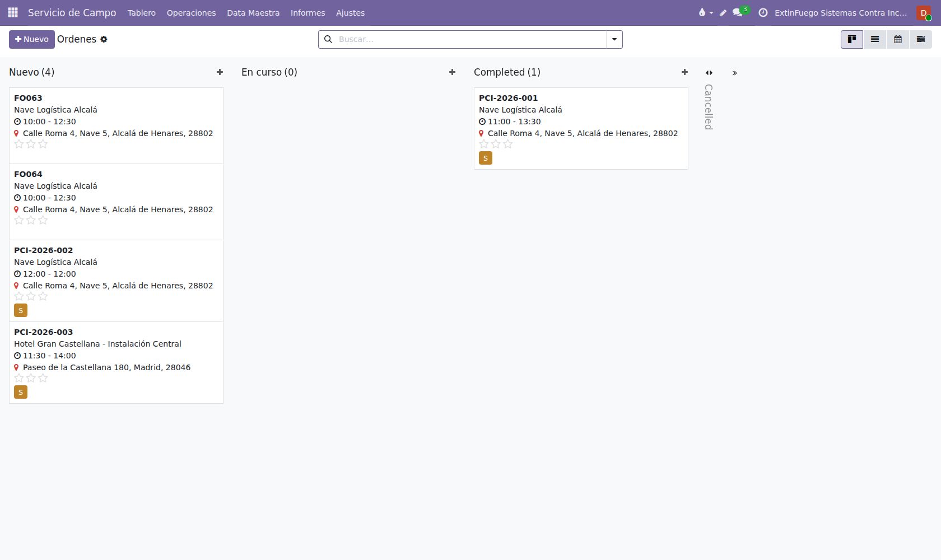This screenshot has width=941, height=560.
Task: Quick-add an order in the Completed column
Action: click(684, 72)
